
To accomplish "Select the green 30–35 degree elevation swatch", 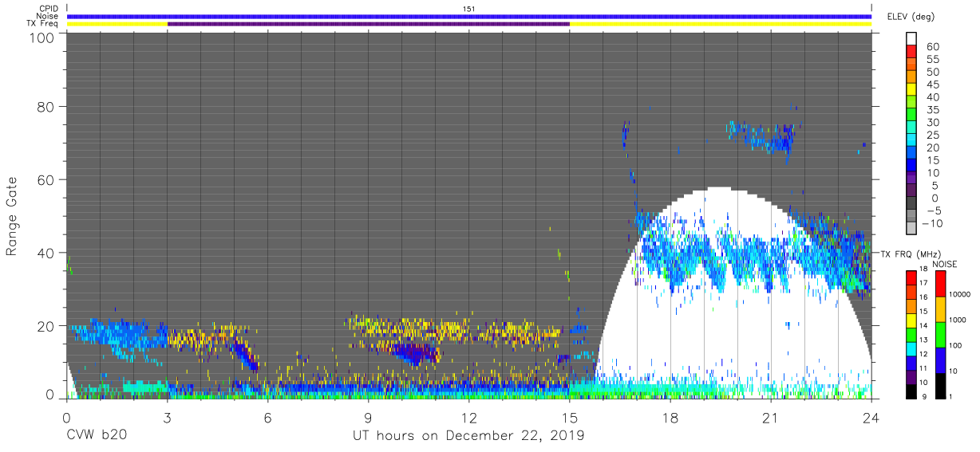I will tap(911, 115).
